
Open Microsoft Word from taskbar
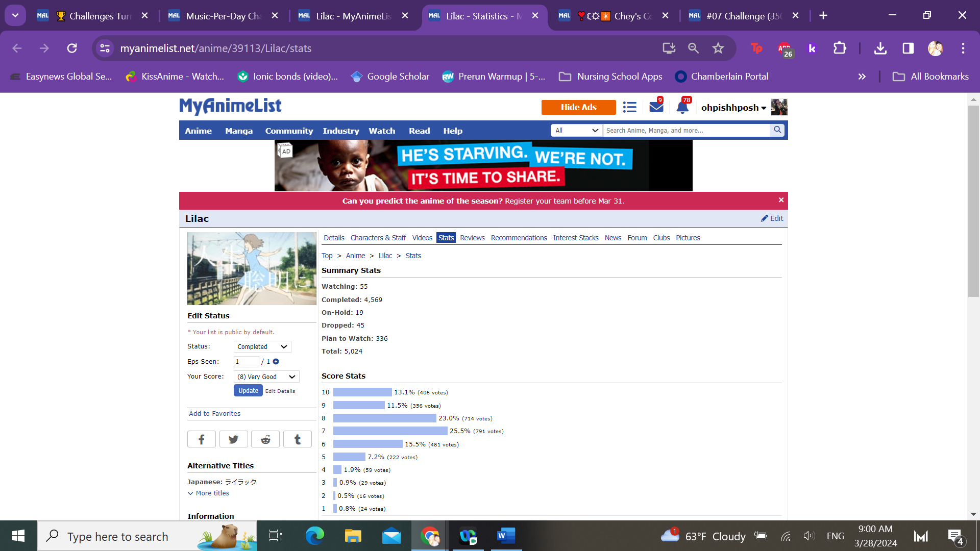pos(505,536)
